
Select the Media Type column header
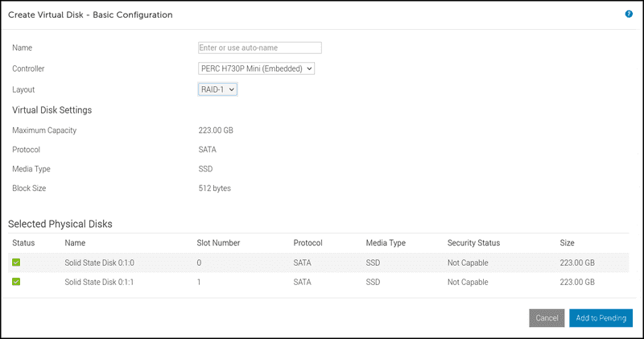click(x=386, y=242)
